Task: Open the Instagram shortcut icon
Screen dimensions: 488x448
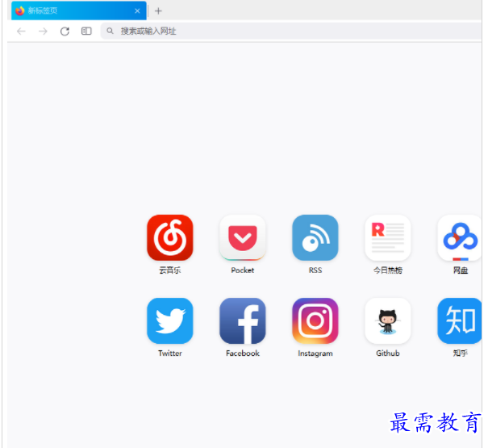Action: 315,320
